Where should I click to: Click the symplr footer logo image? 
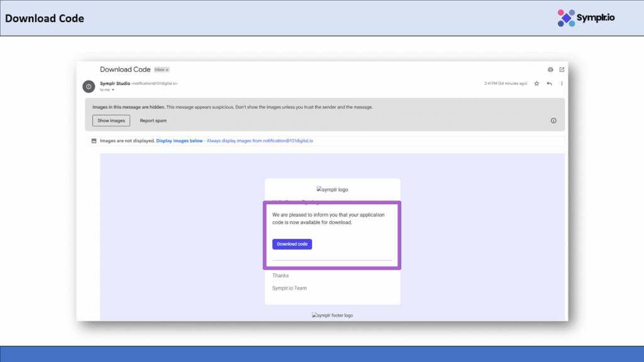point(332,315)
